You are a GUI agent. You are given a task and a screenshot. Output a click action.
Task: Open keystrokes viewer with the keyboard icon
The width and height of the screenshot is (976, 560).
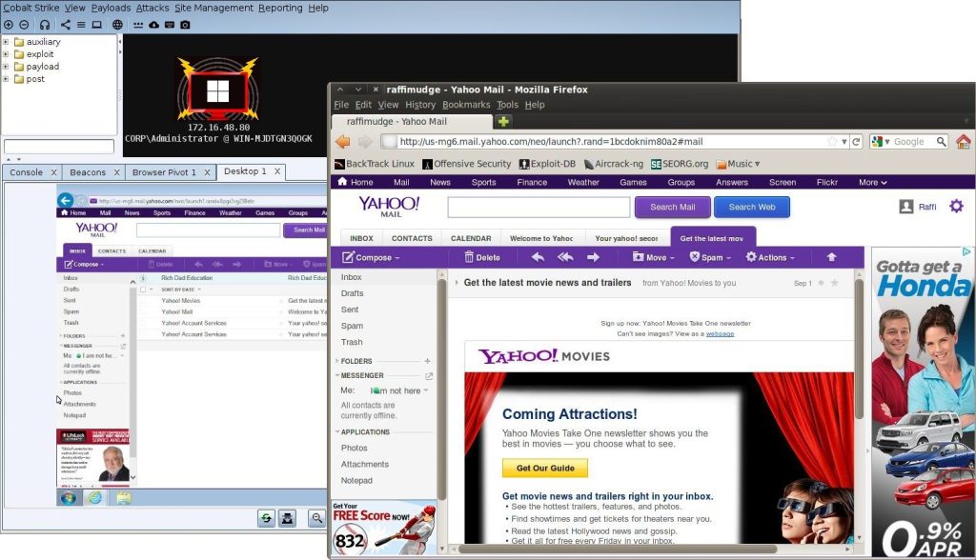170,25
